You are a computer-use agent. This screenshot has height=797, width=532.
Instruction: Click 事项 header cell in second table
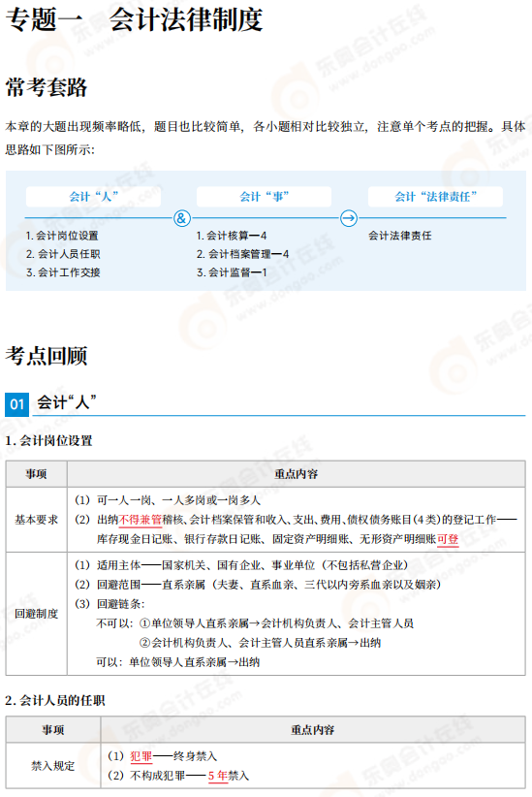coord(53,730)
